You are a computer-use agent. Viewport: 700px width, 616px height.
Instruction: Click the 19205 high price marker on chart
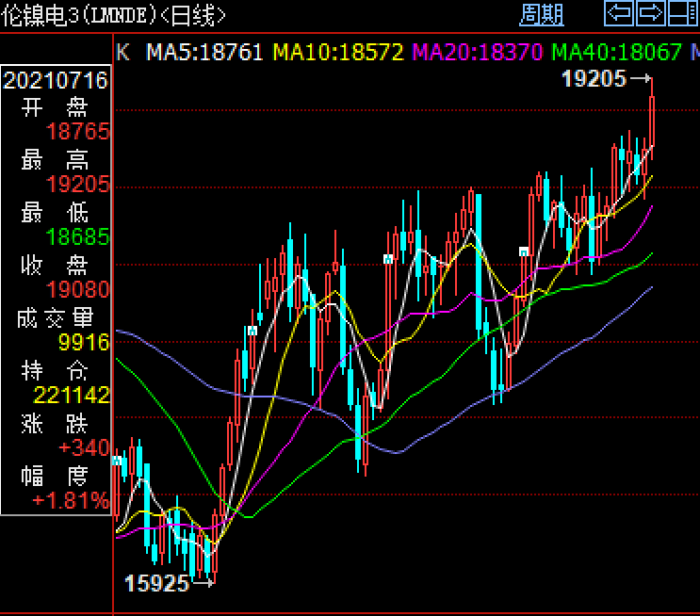[x=594, y=79]
